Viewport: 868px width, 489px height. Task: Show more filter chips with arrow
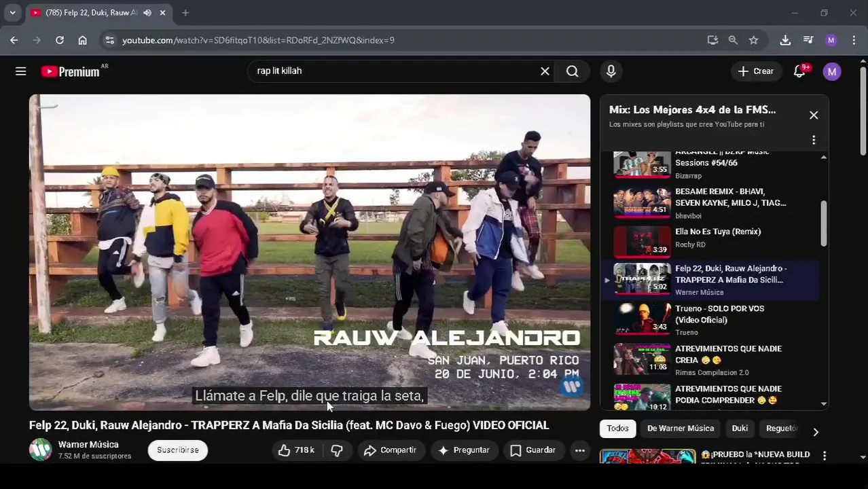pyautogui.click(x=816, y=432)
